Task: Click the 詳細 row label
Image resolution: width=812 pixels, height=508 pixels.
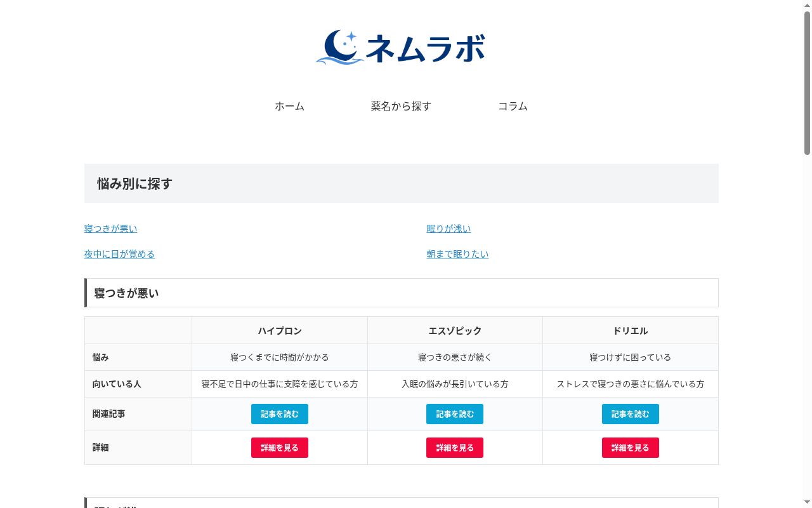Action: click(138, 448)
